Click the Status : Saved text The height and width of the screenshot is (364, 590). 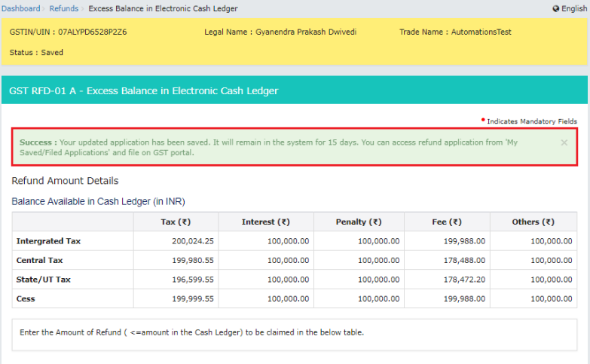(x=36, y=52)
